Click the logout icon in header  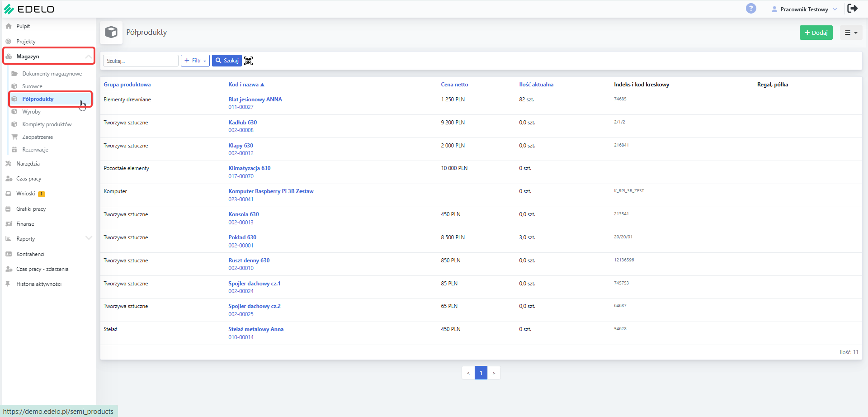853,9
